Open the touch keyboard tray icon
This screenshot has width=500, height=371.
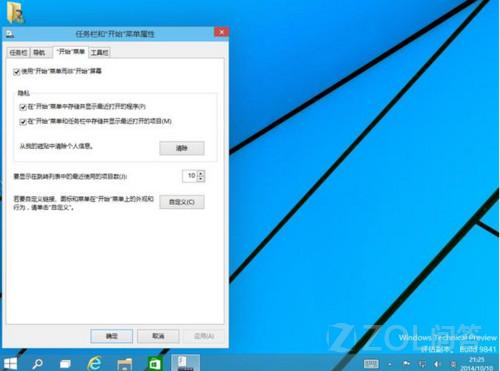pyautogui.click(x=371, y=364)
